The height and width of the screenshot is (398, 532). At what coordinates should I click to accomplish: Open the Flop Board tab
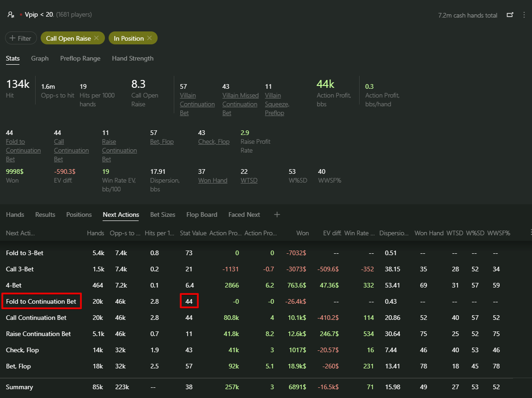[x=202, y=214]
